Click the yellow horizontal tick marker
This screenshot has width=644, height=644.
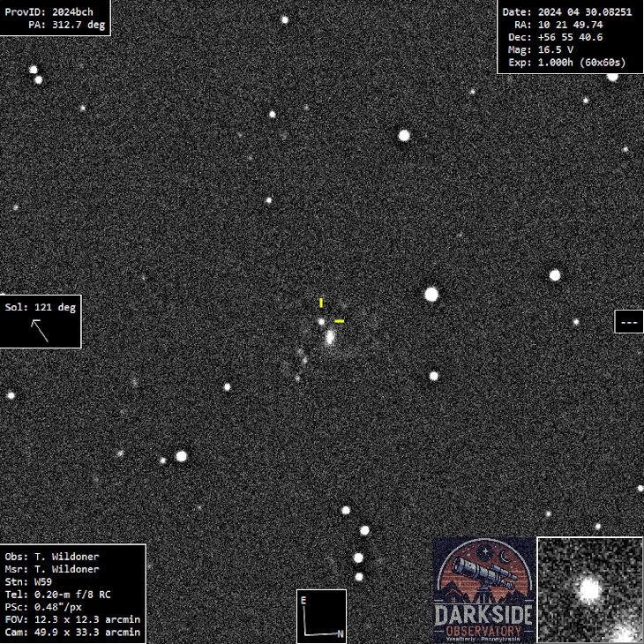coord(339,321)
